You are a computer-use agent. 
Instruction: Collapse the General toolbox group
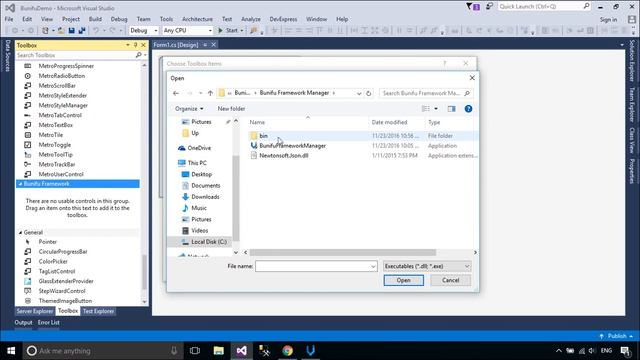coord(20,232)
